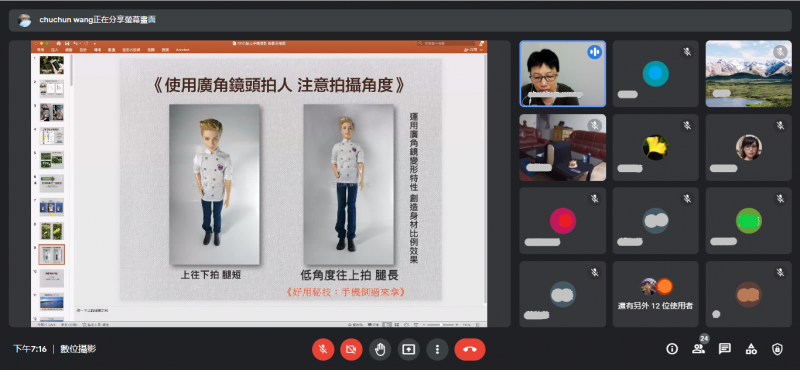This screenshot has height=370, width=800.
Task: Turn on the camera from the call bar
Action: click(352, 349)
